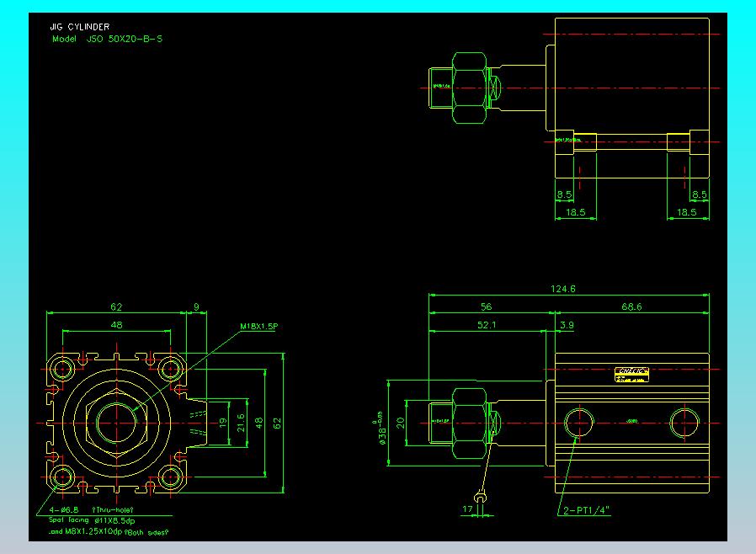Select the "52.1" dimension text
This screenshot has width=756, height=554.
487,325
